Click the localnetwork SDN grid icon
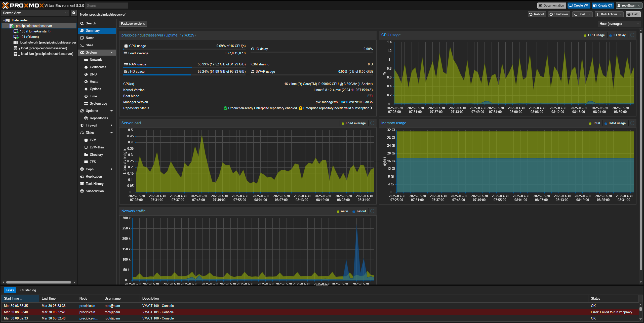 (16, 43)
